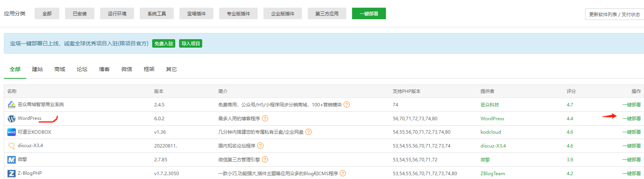Click 一键部署 link for 微擎 row
Screen dimensions: 644x179
click(632, 159)
